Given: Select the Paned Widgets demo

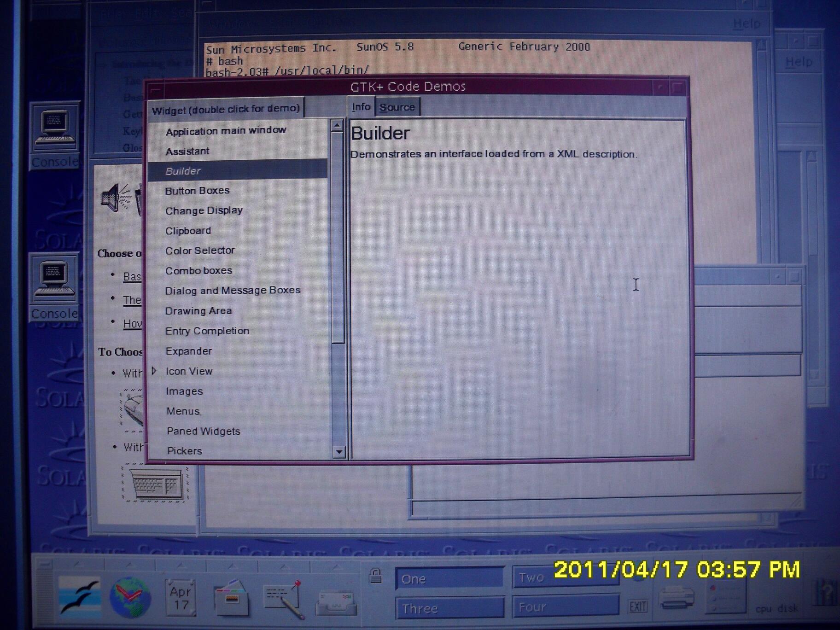Looking at the screenshot, I should 204,432.
